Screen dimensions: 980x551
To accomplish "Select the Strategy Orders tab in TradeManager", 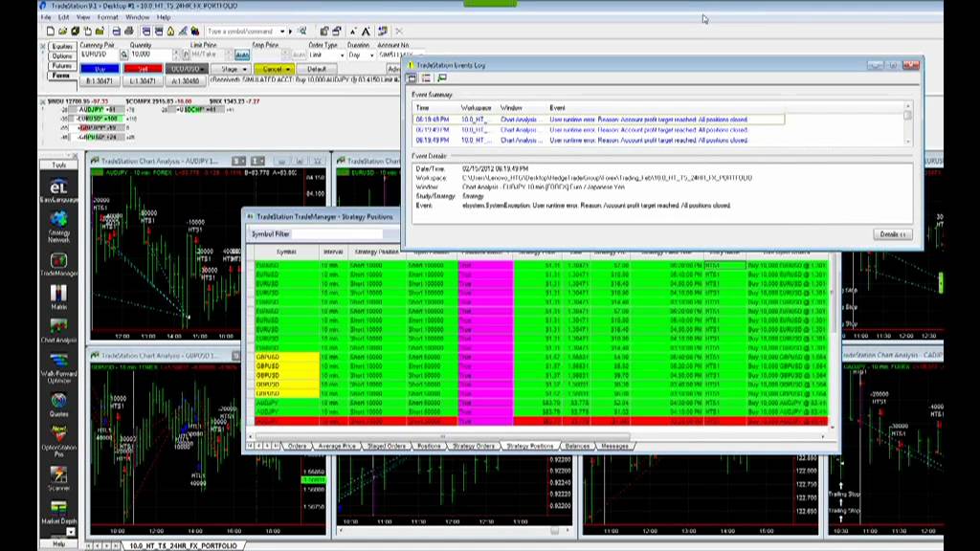I will point(474,446).
